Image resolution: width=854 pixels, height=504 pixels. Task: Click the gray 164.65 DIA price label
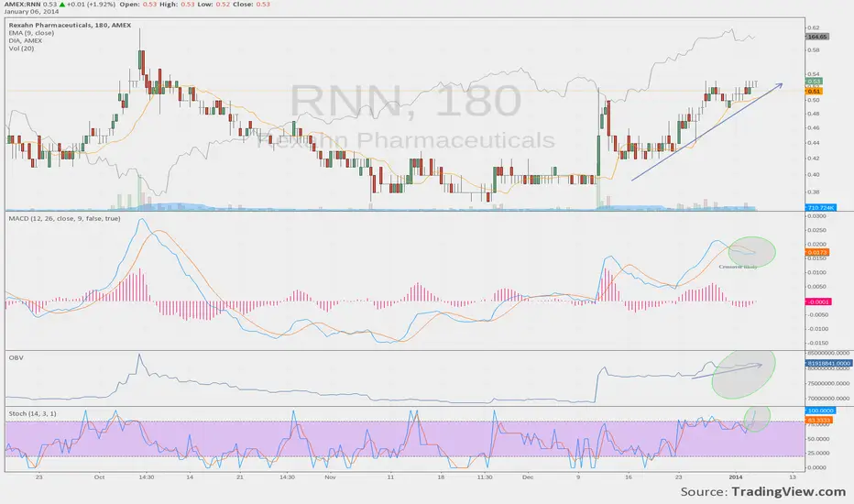817,37
